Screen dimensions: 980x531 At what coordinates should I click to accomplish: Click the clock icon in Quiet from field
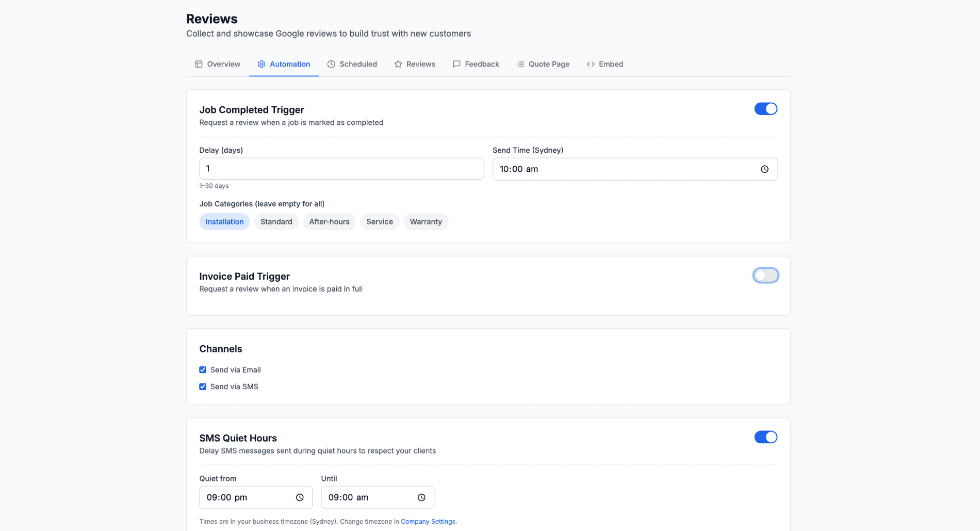(300, 497)
